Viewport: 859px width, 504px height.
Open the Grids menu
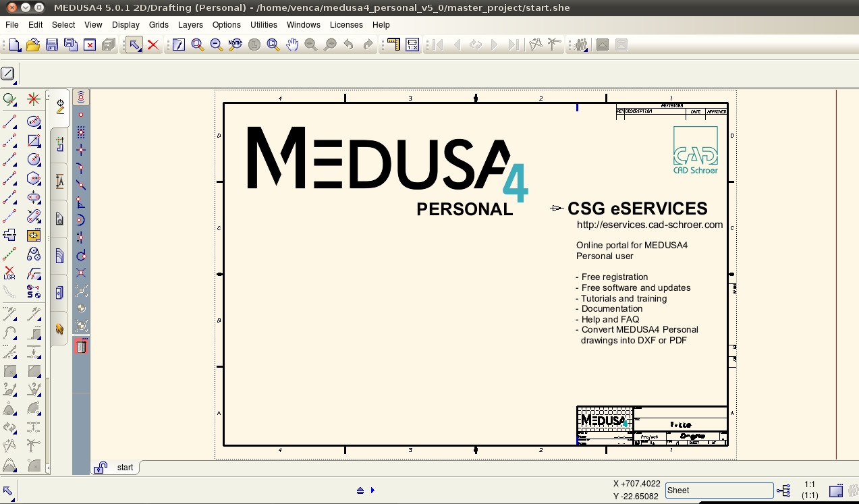(x=159, y=25)
